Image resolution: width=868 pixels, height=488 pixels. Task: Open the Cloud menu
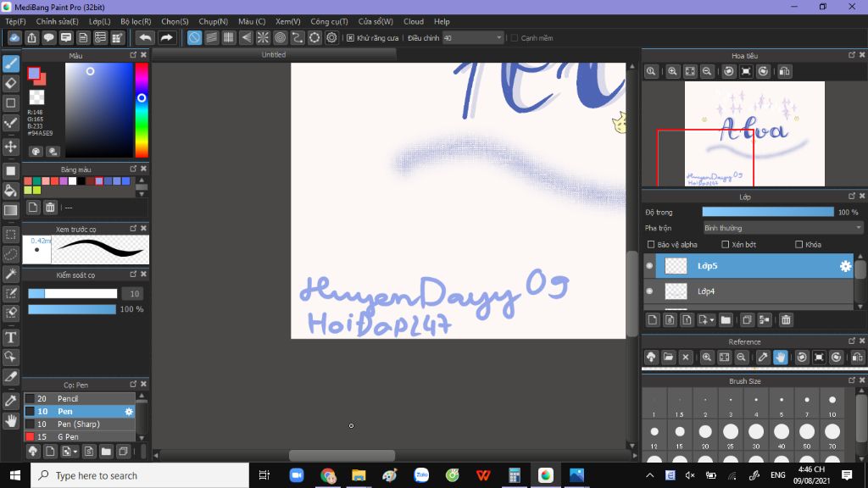pos(414,21)
